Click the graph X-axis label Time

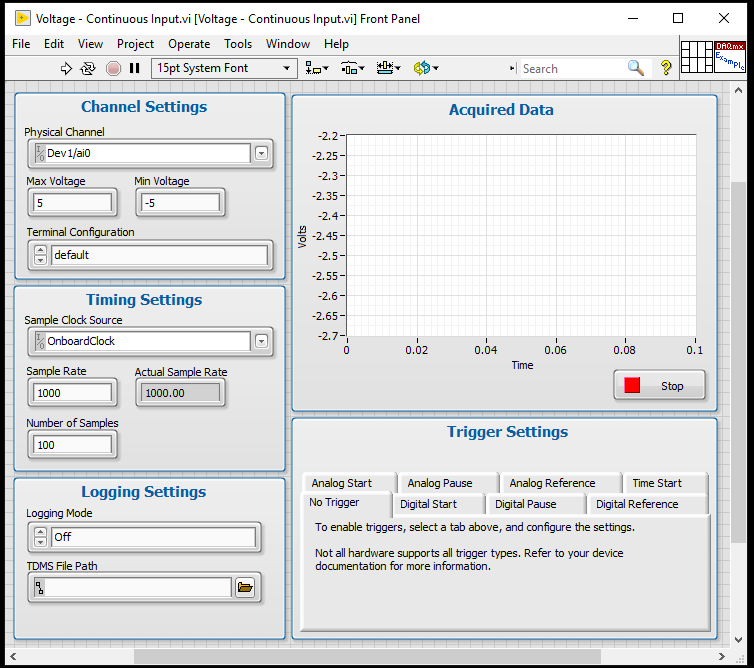click(x=522, y=366)
